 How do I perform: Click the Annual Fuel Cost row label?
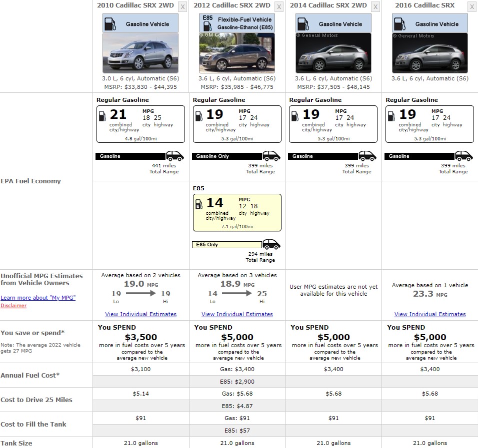coord(30,375)
